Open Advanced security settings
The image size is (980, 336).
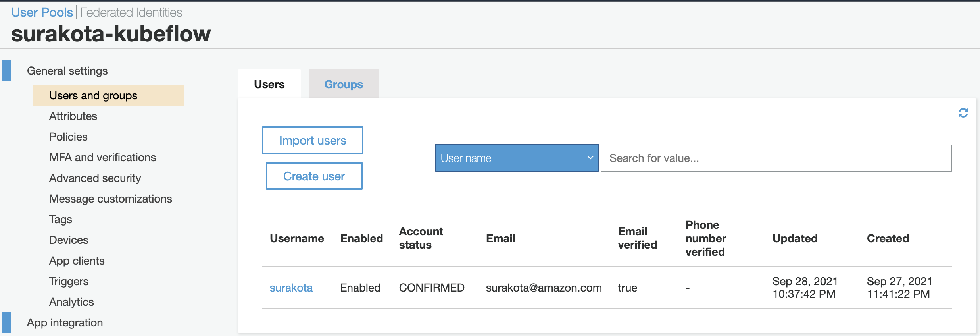pos(95,178)
